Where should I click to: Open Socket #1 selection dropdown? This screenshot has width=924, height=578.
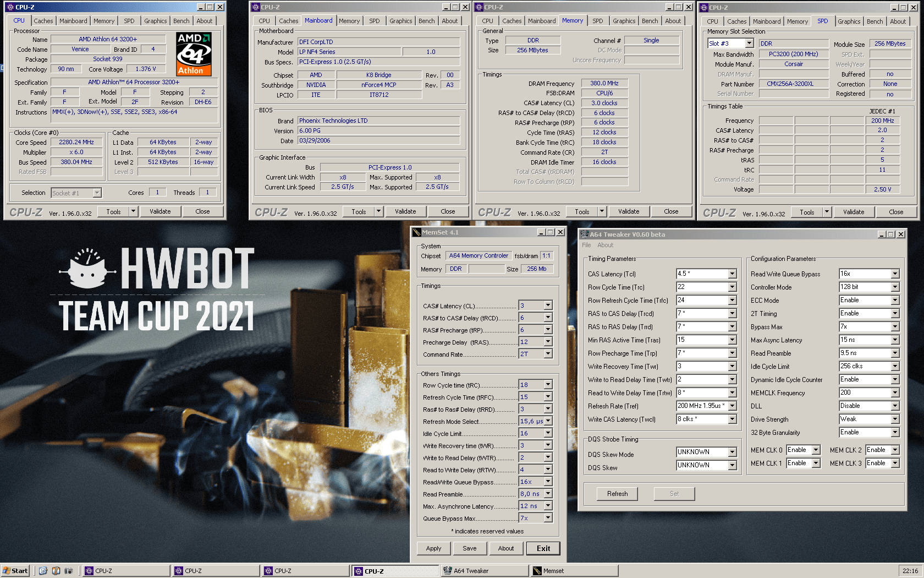97,193
